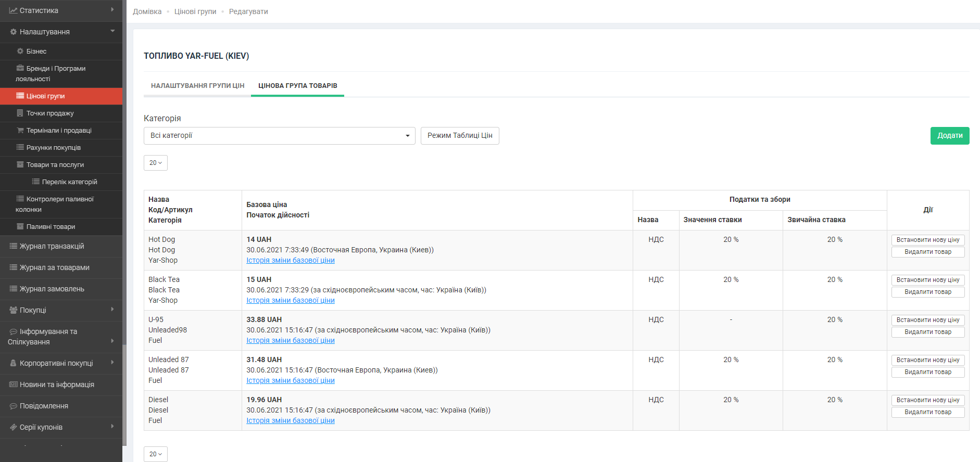Image resolution: width=980 pixels, height=462 pixels.
Task: Click the sidebar vertical scrollbar
Action: click(x=124, y=394)
